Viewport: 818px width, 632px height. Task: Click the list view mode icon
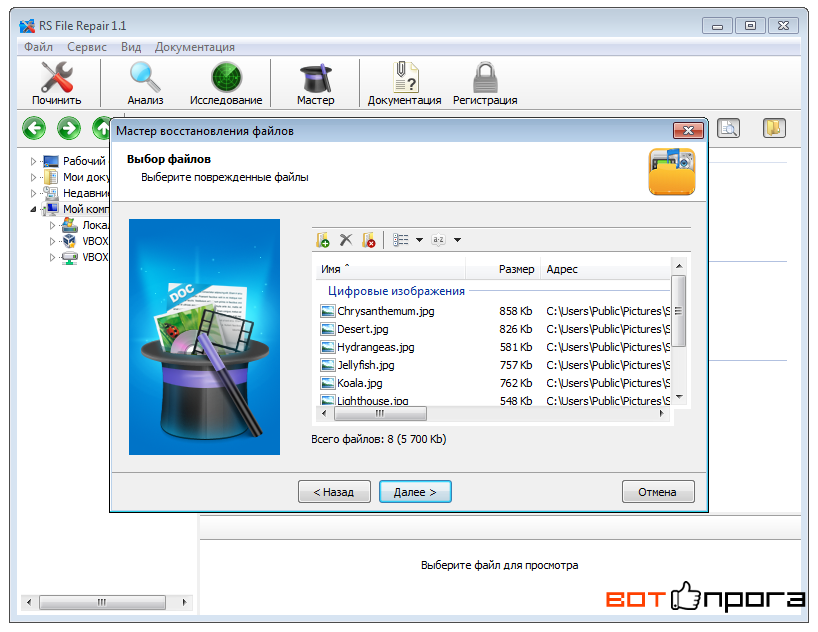(401, 240)
